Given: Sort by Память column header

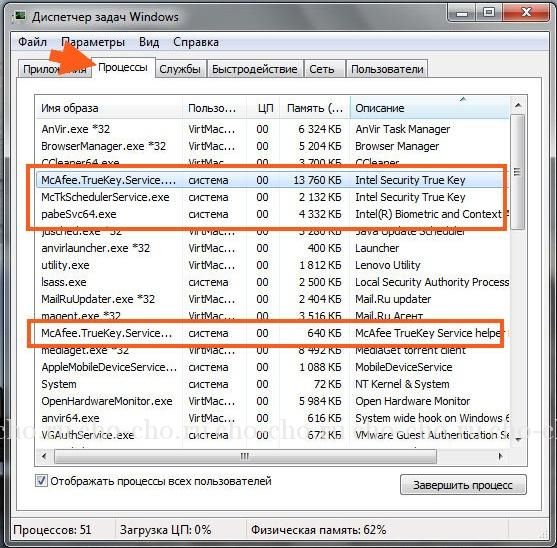Looking at the screenshot, I should pyautogui.click(x=315, y=108).
